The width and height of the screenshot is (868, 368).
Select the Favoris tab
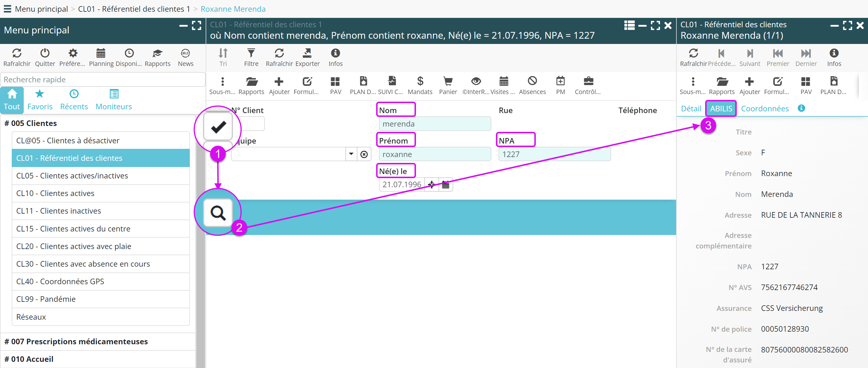click(x=40, y=100)
